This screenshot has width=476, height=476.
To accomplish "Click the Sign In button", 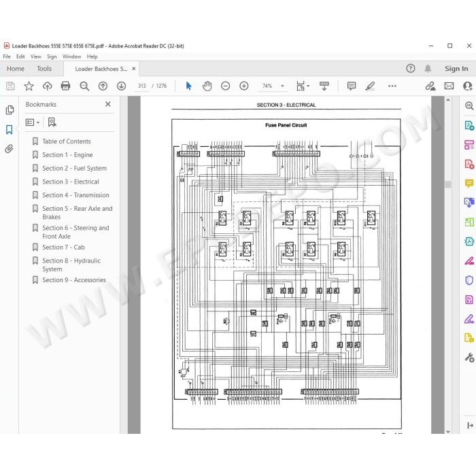I will (x=456, y=69).
